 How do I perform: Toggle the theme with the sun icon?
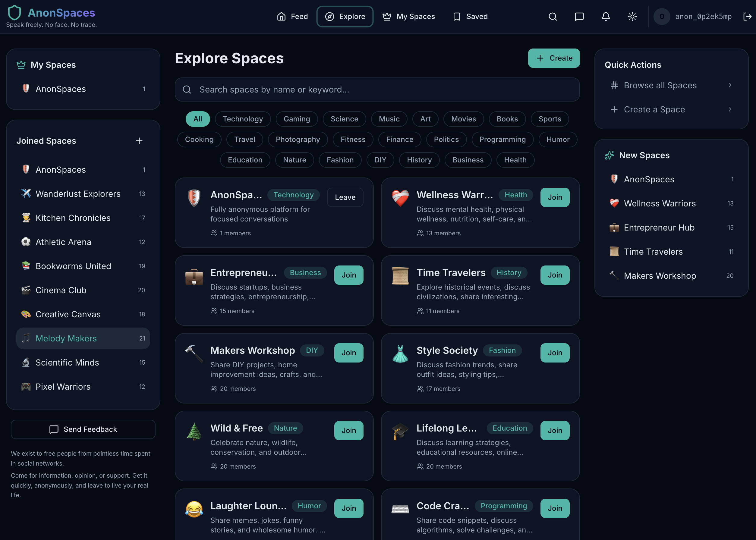pos(632,16)
